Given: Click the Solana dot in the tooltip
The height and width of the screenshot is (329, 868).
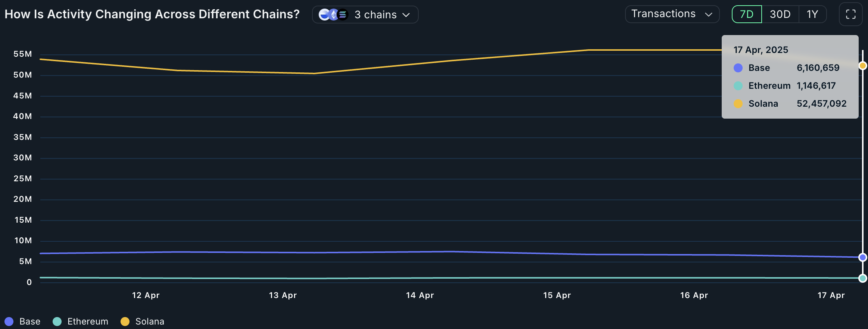Looking at the screenshot, I should pyautogui.click(x=738, y=104).
